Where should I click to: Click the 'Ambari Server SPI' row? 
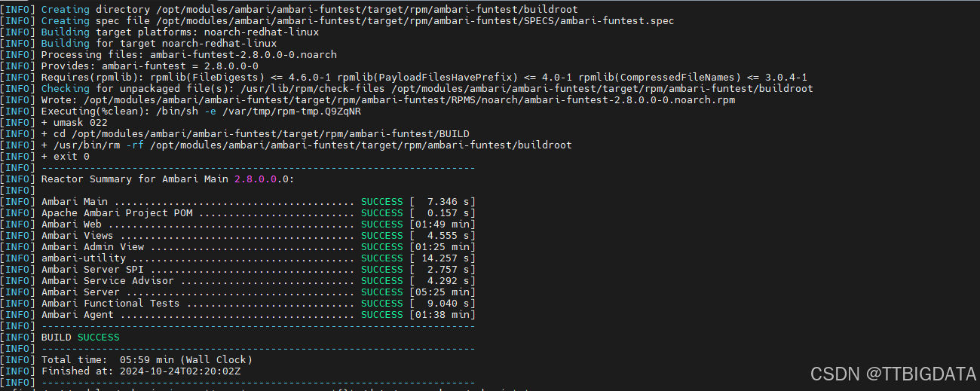[237, 270]
